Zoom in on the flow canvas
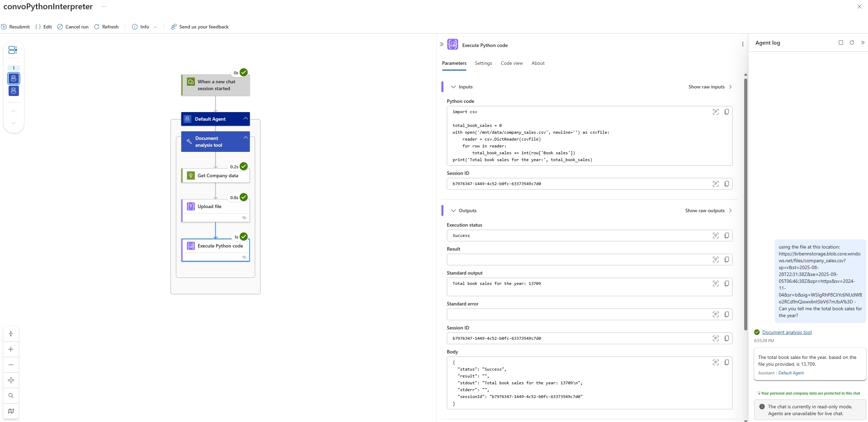 pos(11,349)
